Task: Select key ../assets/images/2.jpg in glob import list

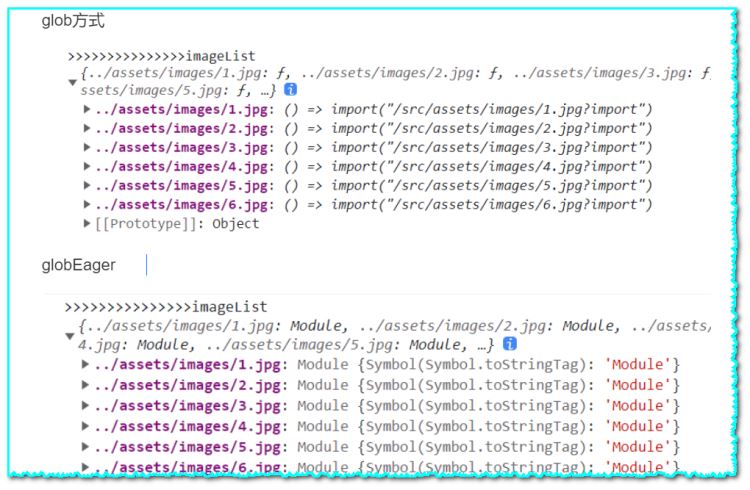Action: click(182, 129)
